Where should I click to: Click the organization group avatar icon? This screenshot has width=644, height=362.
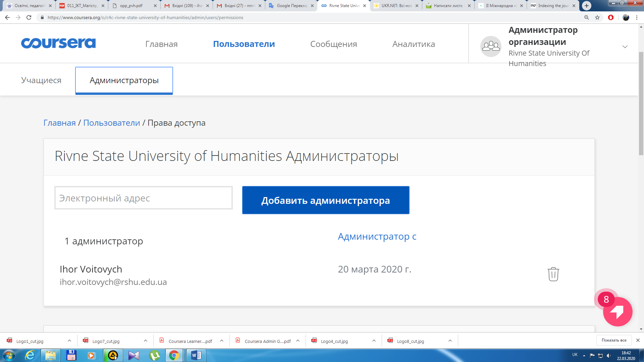click(491, 46)
